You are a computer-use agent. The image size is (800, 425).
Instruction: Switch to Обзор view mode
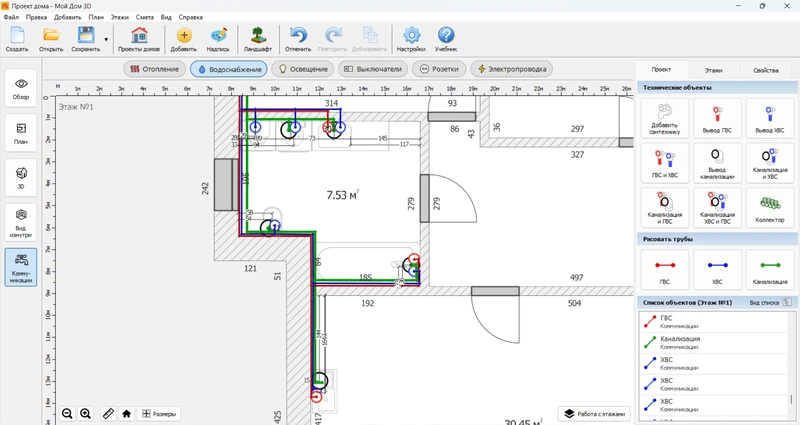[21, 88]
